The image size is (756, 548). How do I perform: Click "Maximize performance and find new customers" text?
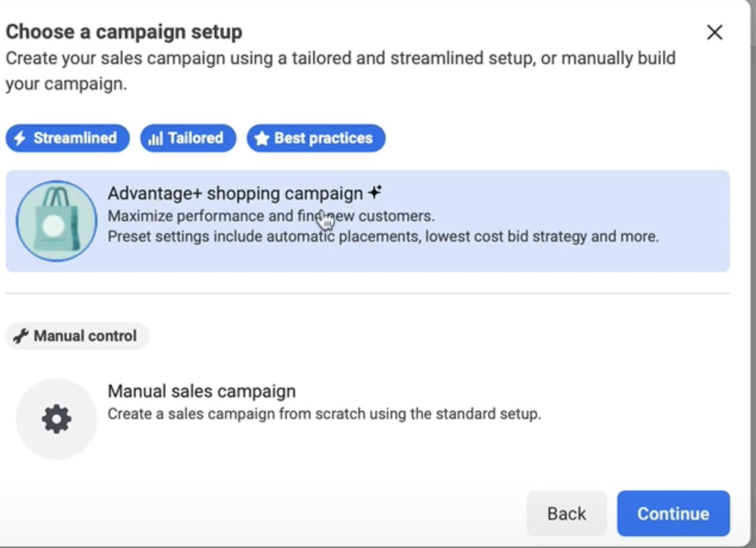[271, 216]
